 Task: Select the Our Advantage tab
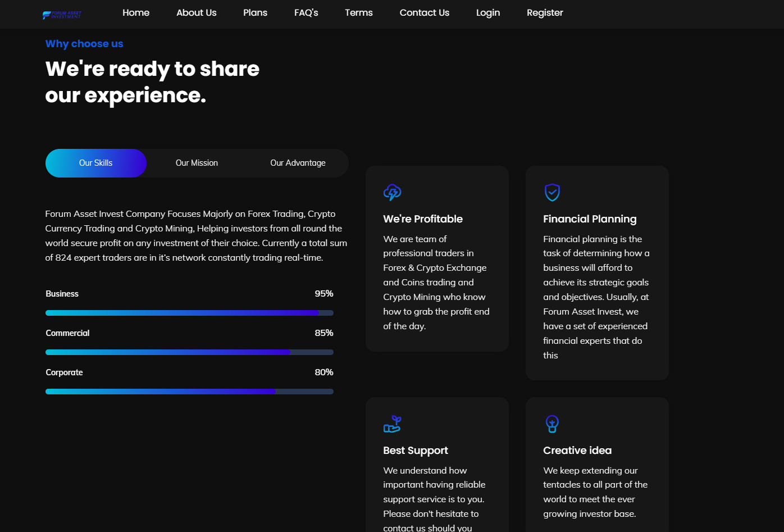pyautogui.click(x=298, y=163)
